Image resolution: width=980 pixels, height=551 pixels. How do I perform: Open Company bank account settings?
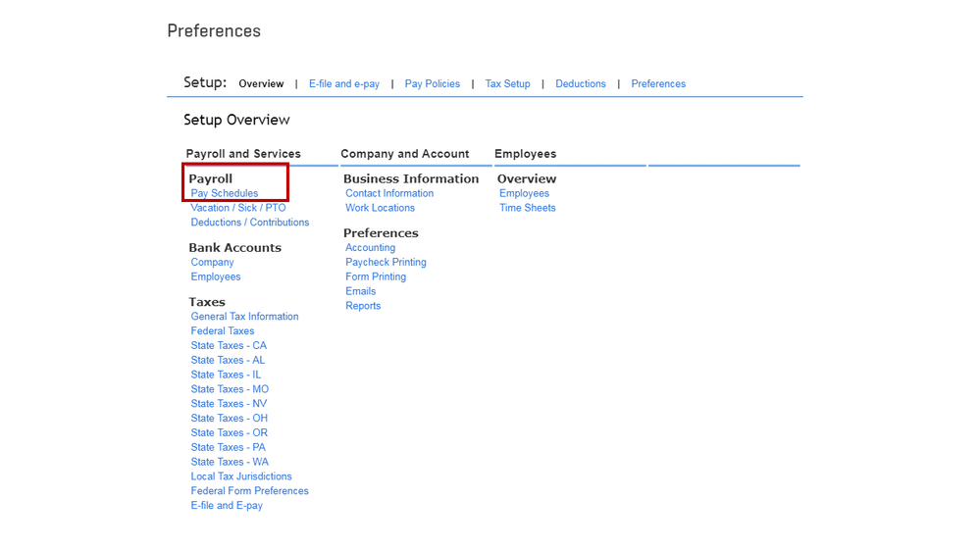pyautogui.click(x=212, y=262)
